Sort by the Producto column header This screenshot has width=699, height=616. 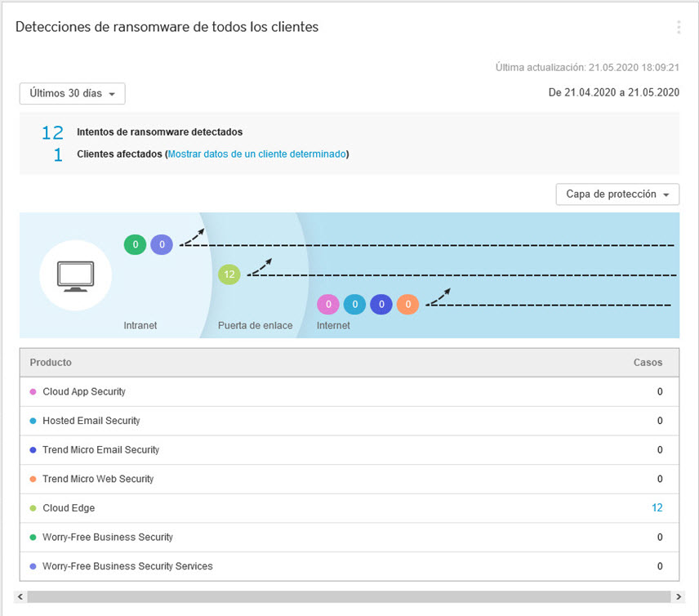51,363
